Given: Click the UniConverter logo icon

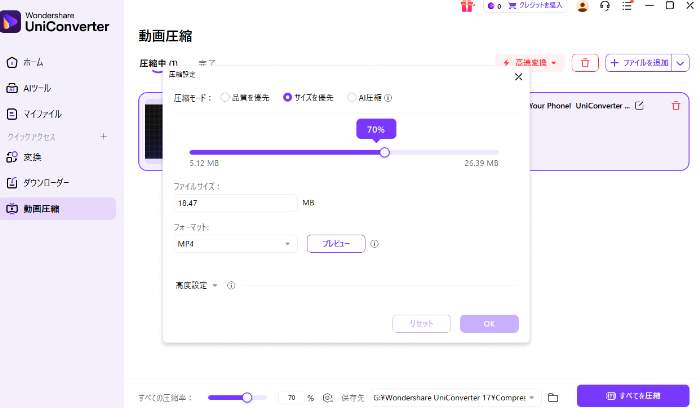Looking at the screenshot, I should click(10, 21).
